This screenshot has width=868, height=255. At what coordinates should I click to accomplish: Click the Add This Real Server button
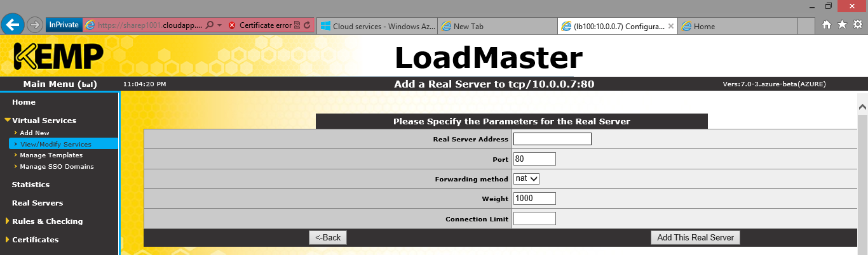coord(695,237)
